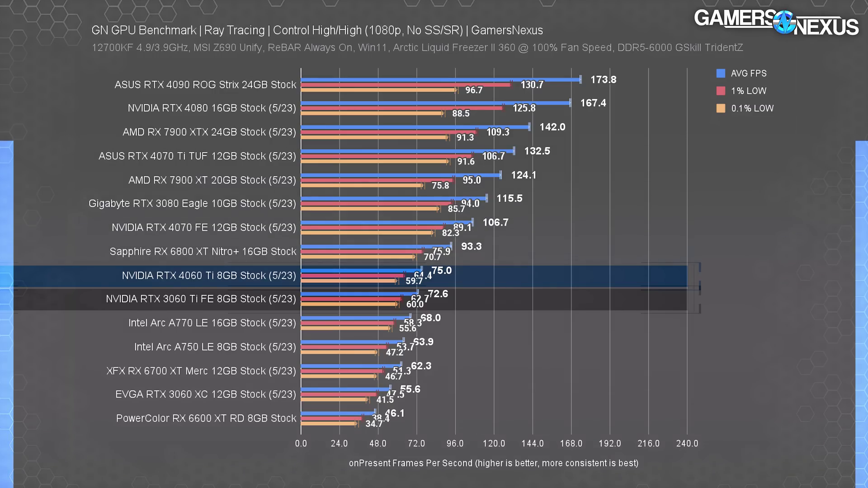The height and width of the screenshot is (488, 868).
Task: Click the 0.0 x-axis tick label
Action: point(301,444)
